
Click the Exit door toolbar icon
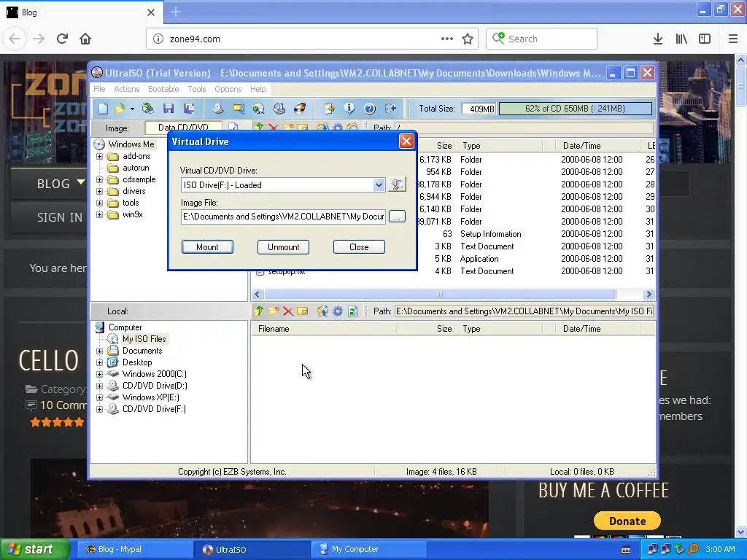tap(391, 109)
